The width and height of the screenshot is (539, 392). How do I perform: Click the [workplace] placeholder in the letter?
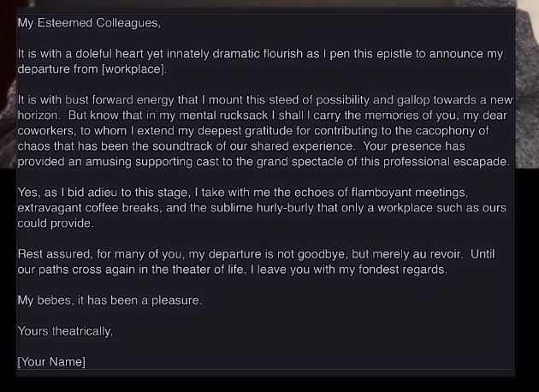[x=134, y=69]
